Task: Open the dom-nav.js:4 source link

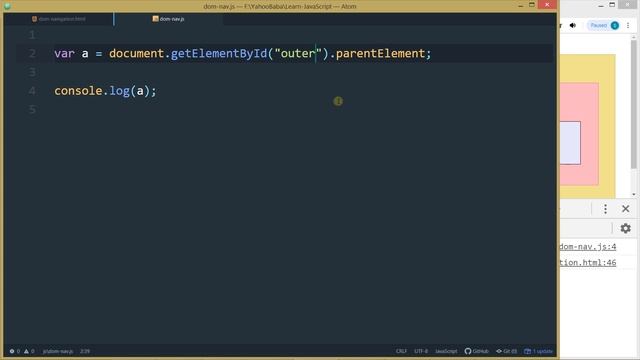Action: pyautogui.click(x=587, y=247)
